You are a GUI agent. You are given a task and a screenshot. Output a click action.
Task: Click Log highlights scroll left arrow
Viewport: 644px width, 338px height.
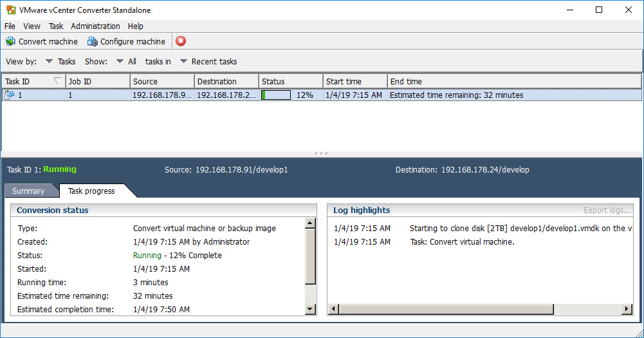(333, 309)
